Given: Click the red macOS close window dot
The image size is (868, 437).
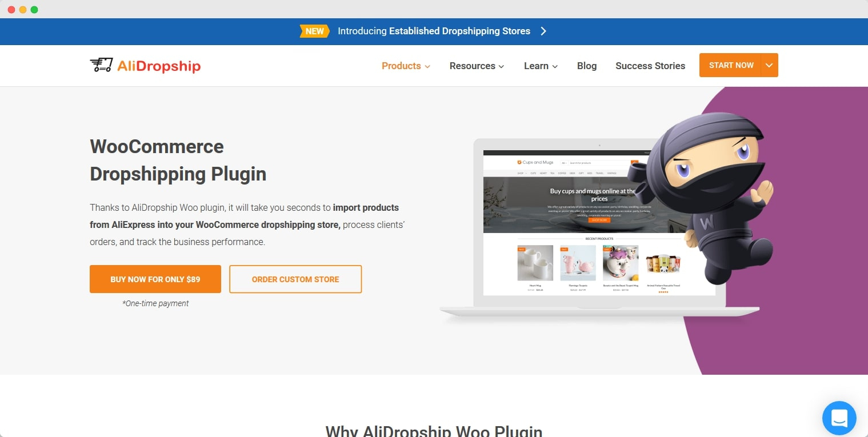Looking at the screenshot, I should pyautogui.click(x=11, y=10).
